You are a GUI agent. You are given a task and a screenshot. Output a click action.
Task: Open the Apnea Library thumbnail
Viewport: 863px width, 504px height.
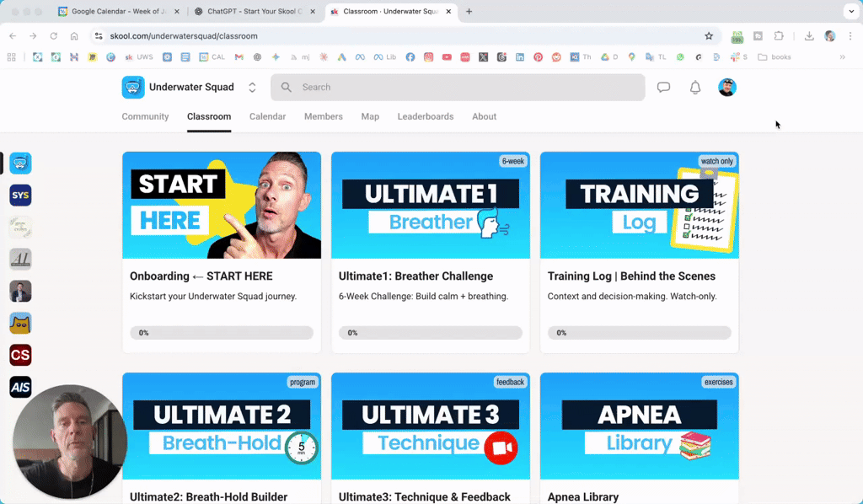coord(640,426)
